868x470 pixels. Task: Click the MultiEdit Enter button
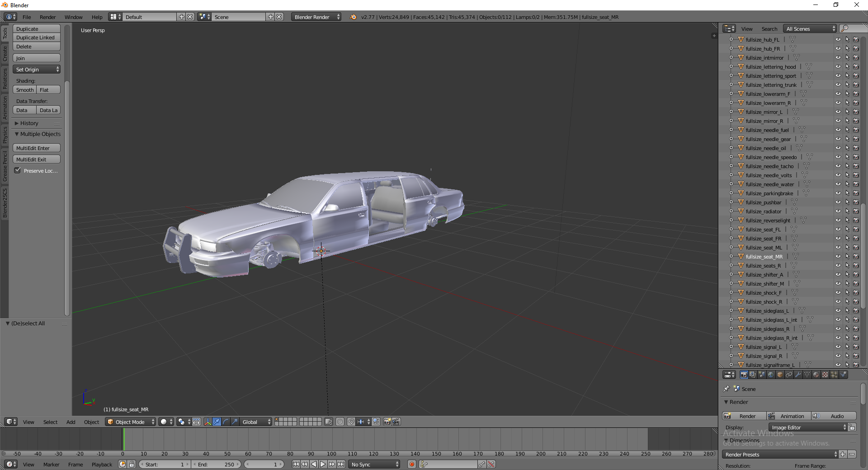pos(36,148)
